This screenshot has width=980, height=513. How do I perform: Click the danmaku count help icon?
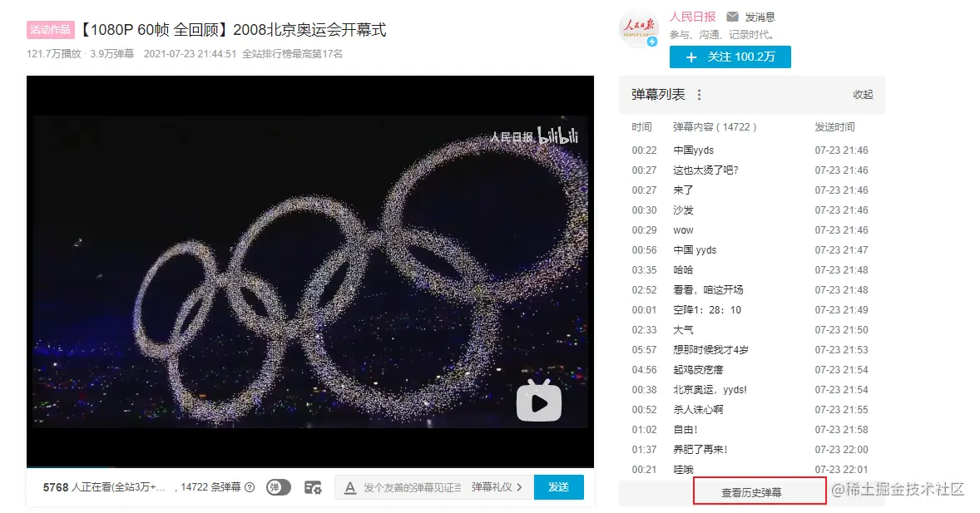pyautogui.click(x=250, y=487)
